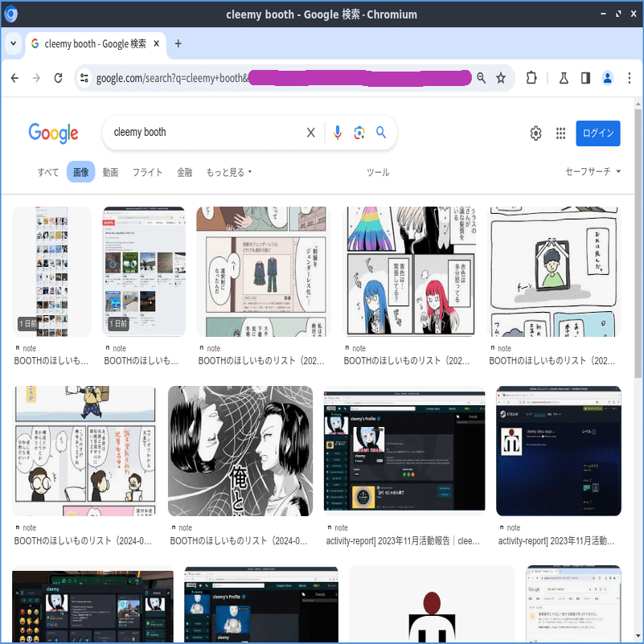Open site information icon in address bar
Image resolution: width=644 pixels, height=644 pixels.
[x=84, y=78]
